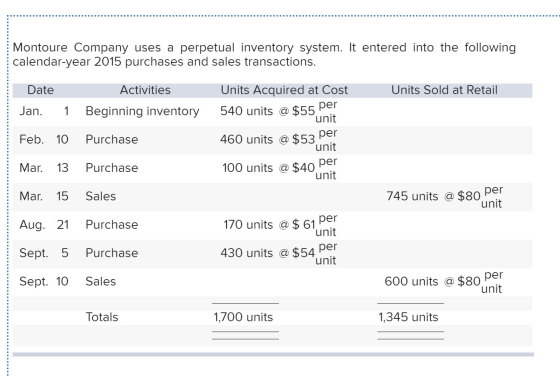
Task: Click Purchase in the Aug. 21 row
Action: tap(112, 225)
